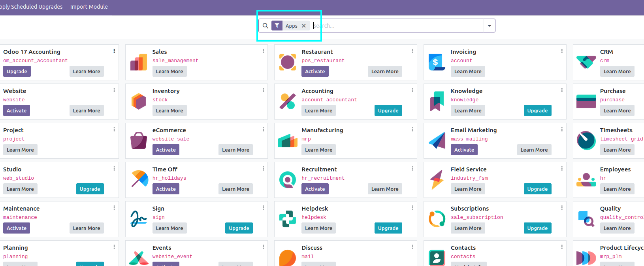Click Upgrade on the Field Service card

coord(538,189)
